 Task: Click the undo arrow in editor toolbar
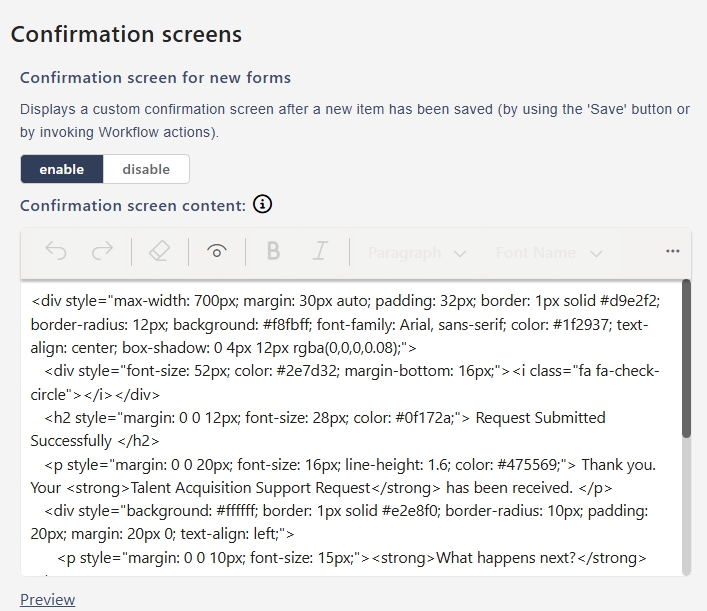(x=56, y=252)
